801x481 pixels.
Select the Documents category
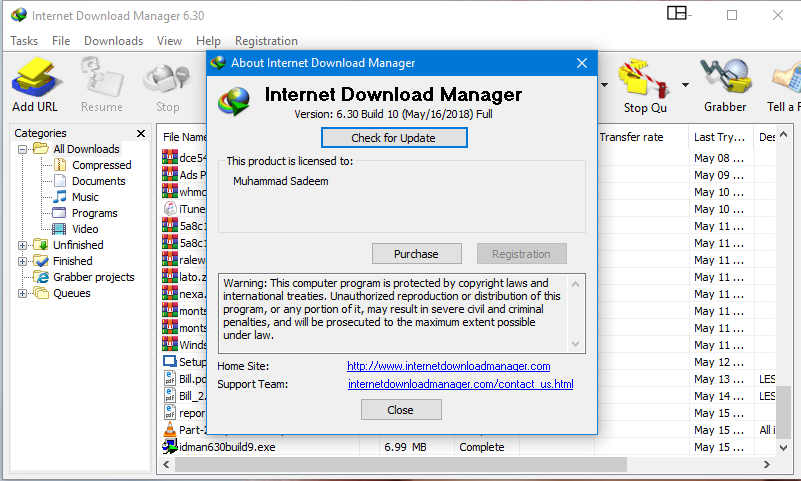tap(99, 181)
